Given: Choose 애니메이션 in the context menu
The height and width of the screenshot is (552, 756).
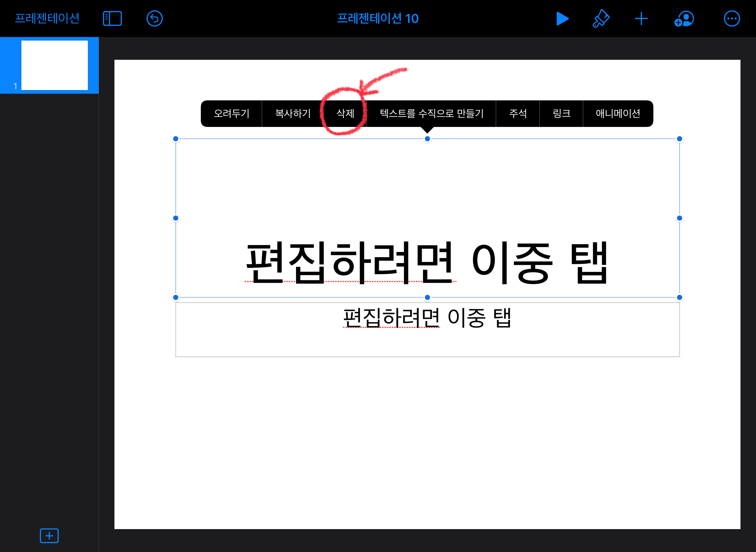Looking at the screenshot, I should click(618, 114).
